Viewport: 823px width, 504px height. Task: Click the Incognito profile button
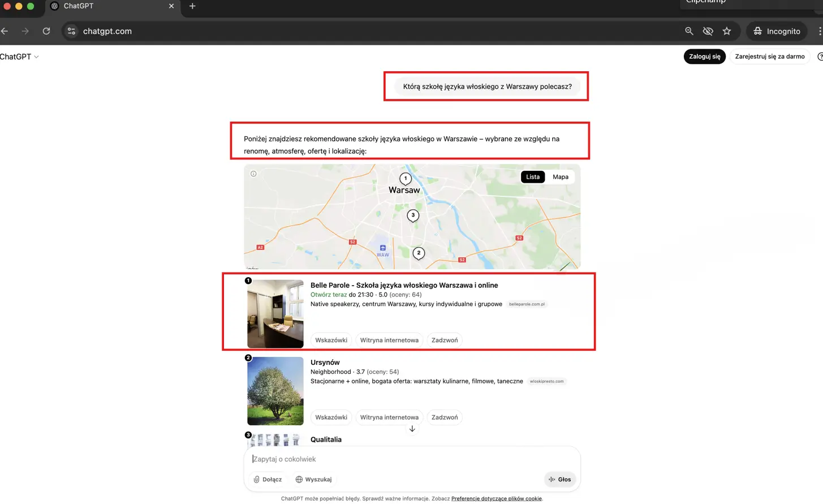[777, 31]
